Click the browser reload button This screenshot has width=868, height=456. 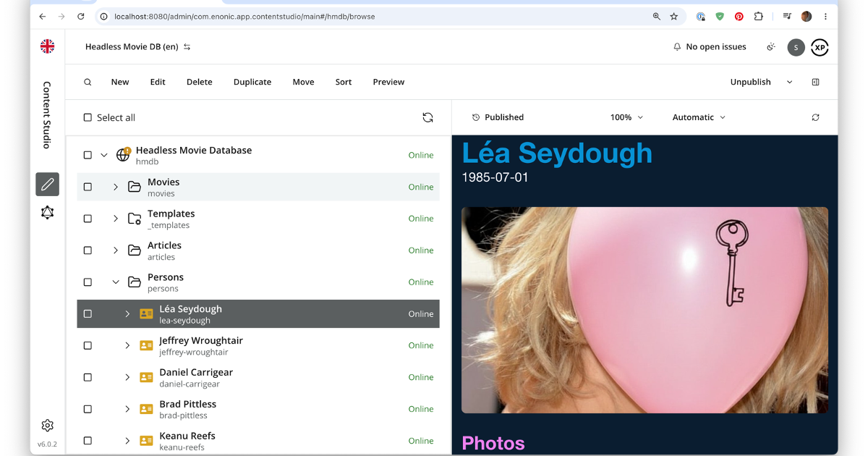pyautogui.click(x=80, y=16)
